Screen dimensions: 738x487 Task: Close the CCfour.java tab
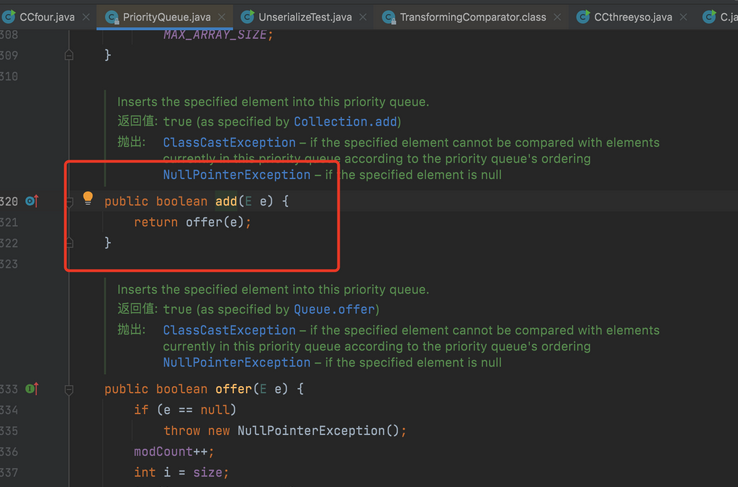86,17
